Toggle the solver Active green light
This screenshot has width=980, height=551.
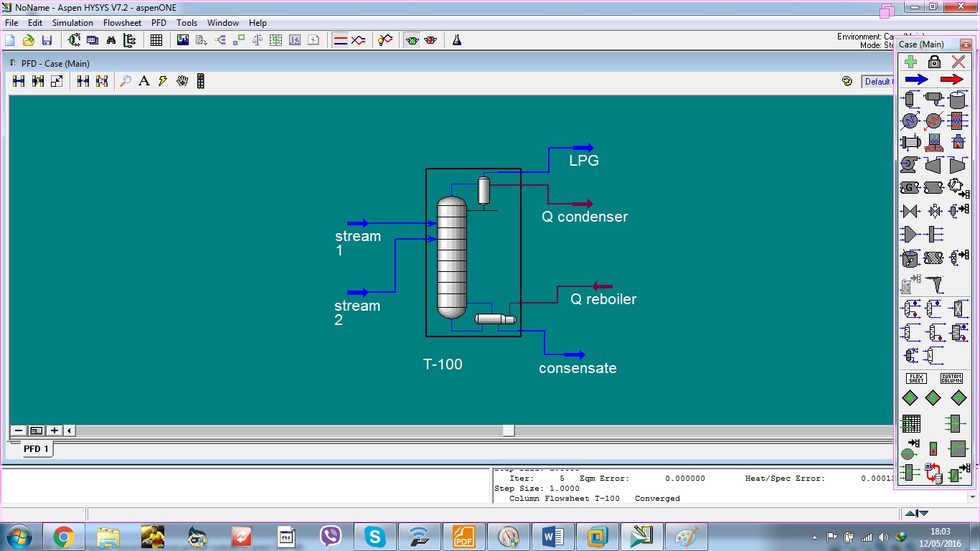(x=411, y=39)
